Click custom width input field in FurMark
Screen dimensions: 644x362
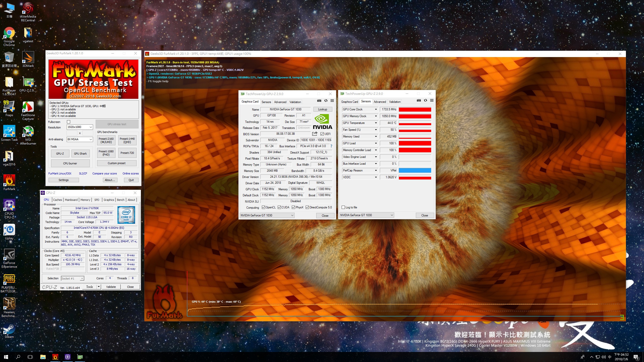[72, 133]
